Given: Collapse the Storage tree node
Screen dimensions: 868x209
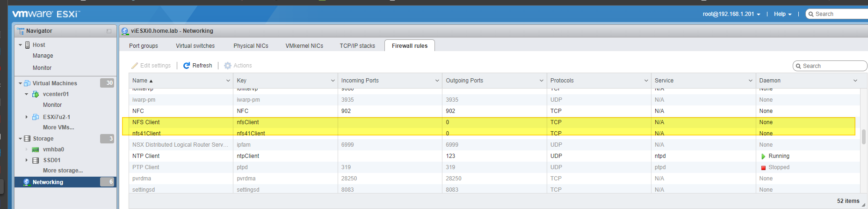Looking at the screenshot, I should [20, 139].
